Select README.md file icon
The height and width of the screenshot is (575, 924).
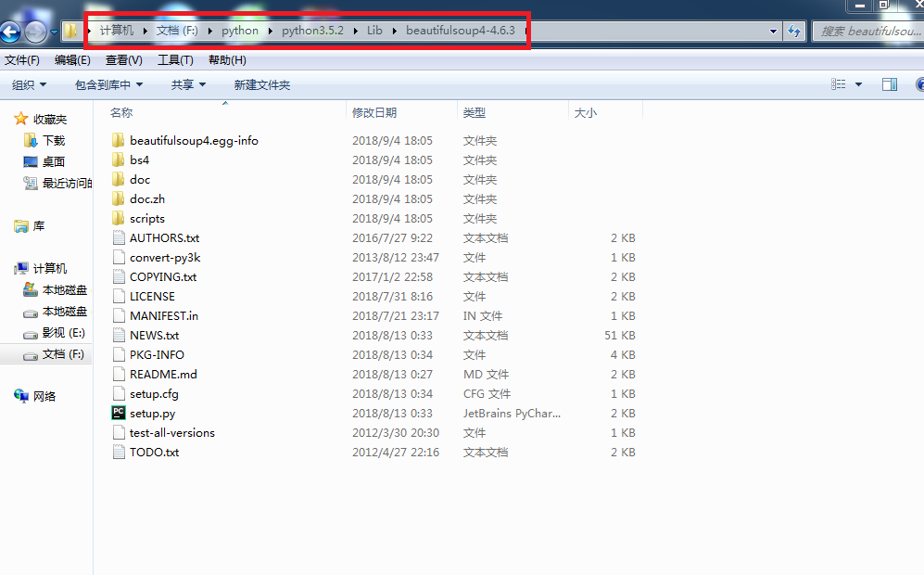119,374
